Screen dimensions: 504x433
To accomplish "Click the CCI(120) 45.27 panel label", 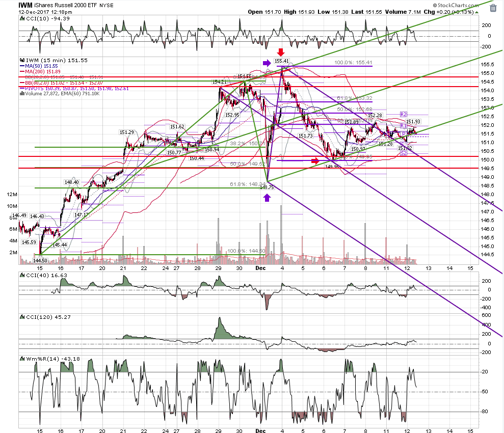I will coord(47,317).
